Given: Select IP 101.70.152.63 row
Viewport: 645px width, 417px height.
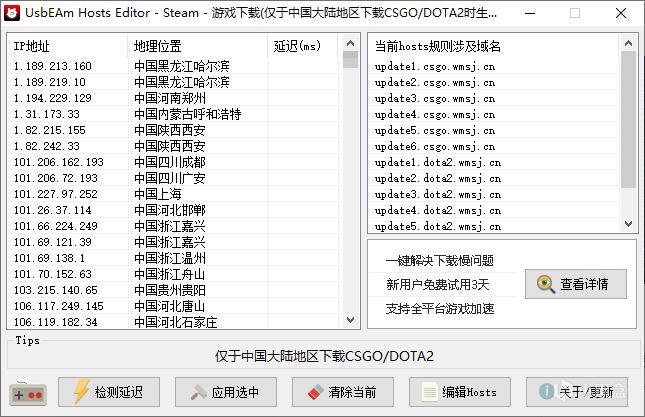Looking at the screenshot, I should point(175,274).
